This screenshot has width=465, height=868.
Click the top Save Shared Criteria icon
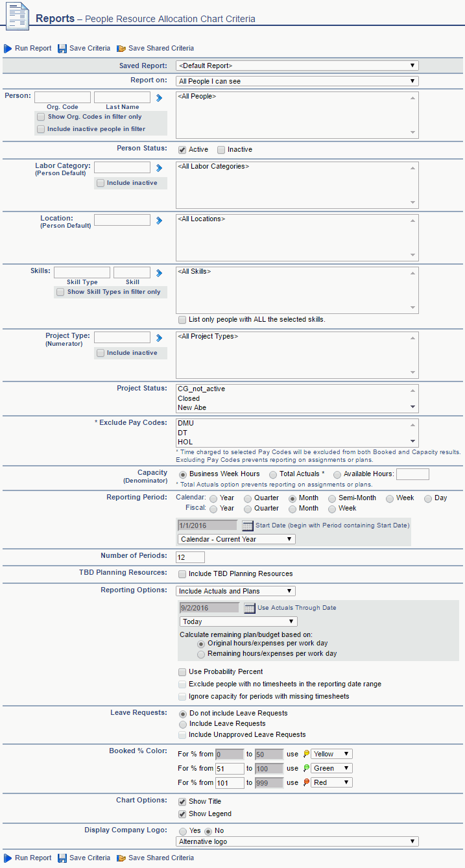[121, 49]
